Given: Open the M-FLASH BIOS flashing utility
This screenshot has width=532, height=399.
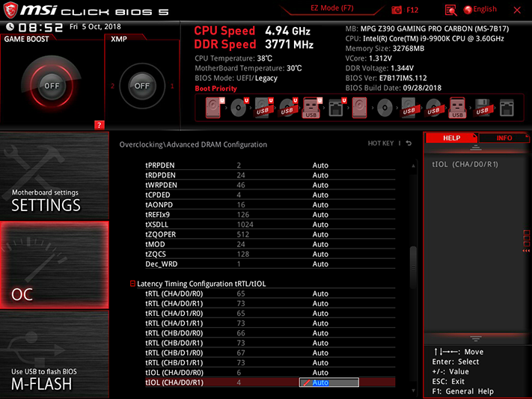Looking at the screenshot, I should [55, 355].
